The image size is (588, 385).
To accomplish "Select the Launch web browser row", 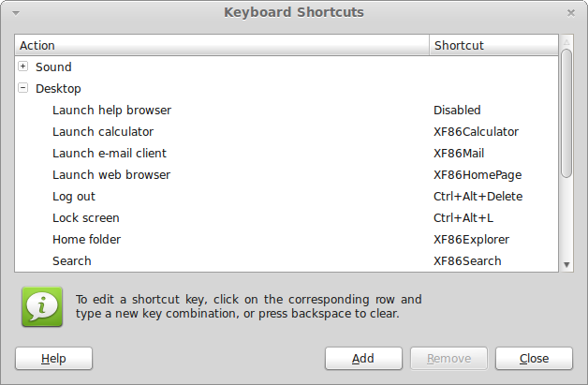I will pyautogui.click(x=111, y=175).
